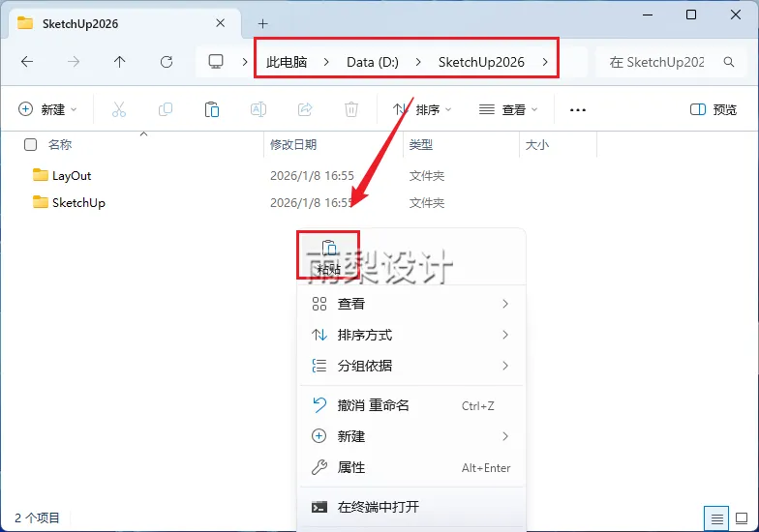Open a new tab with plus button
This screenshot has height=532, width=759.
263,23
